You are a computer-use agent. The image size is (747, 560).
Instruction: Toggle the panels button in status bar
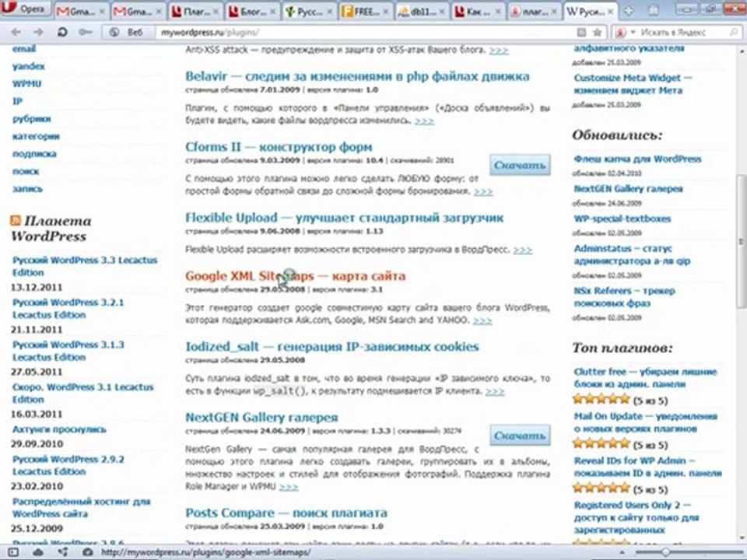click(13, 552)
